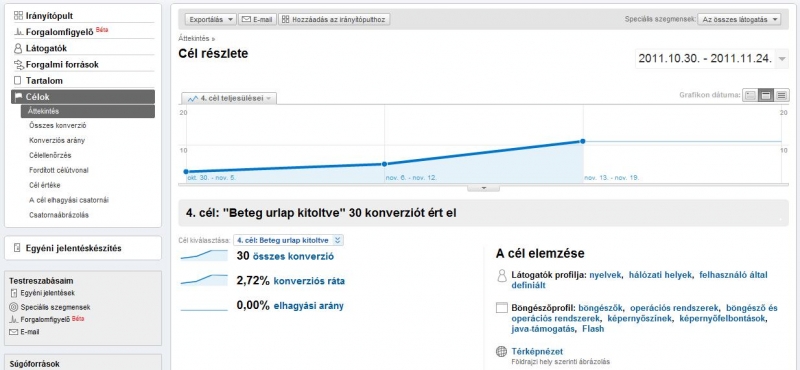Click the Áttekintés breadcrumb link

194,38
